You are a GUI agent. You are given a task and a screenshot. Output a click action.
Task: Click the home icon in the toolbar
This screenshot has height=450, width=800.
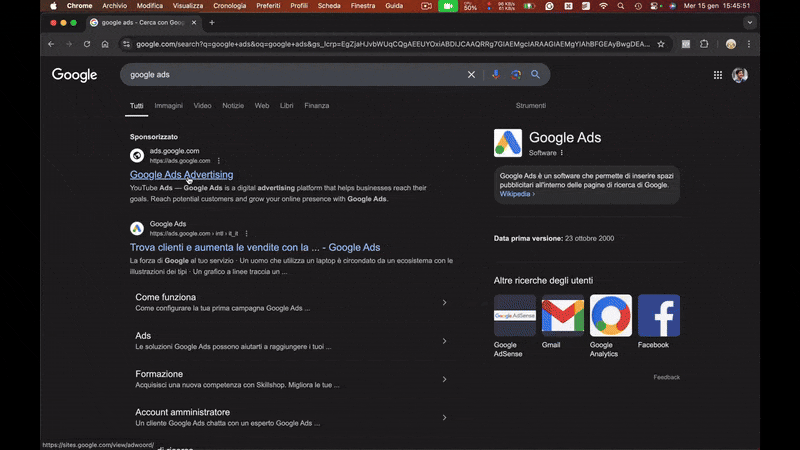[105, 44]
